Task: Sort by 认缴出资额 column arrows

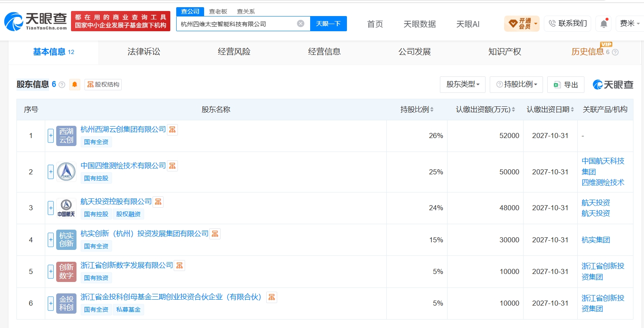Action: [x=513, y=110]
